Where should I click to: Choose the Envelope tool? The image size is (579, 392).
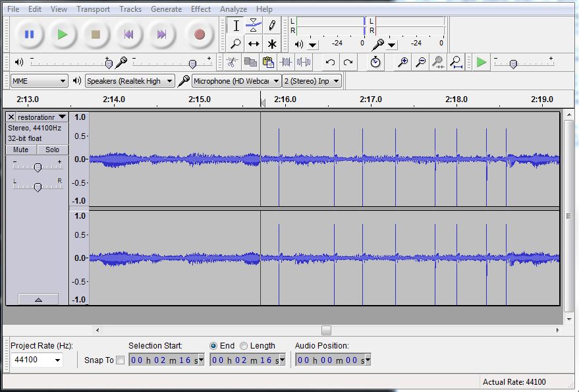[x=254, y=26]
